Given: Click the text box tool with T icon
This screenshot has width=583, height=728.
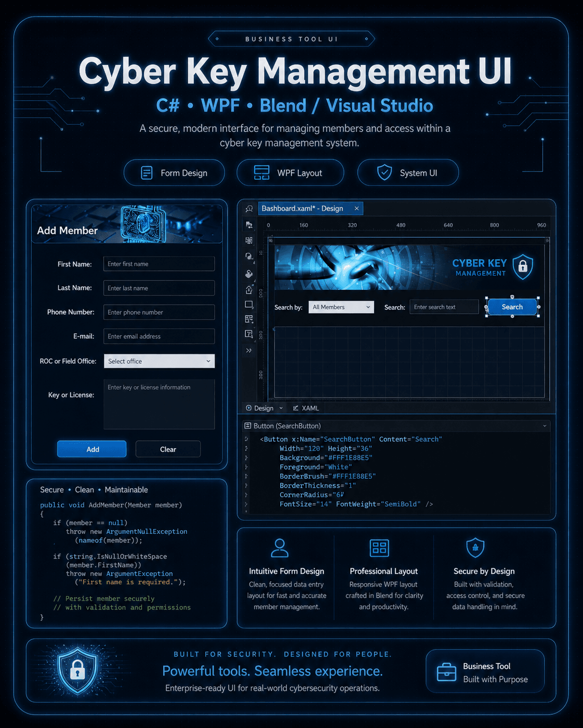Looking at the screenshot, I should click(x=249, y=334).
